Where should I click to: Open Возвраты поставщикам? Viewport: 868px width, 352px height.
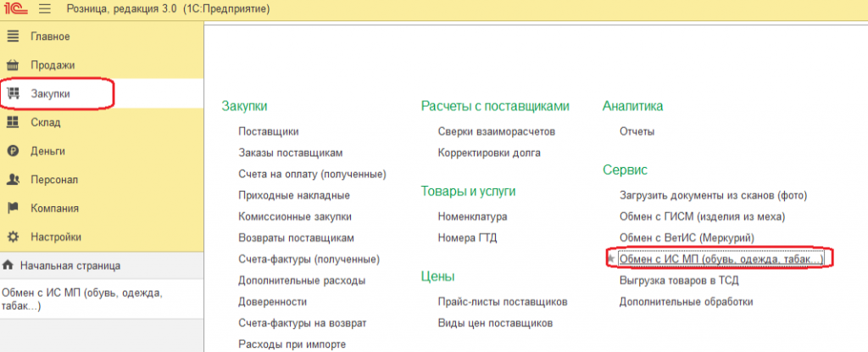(296, 237)
